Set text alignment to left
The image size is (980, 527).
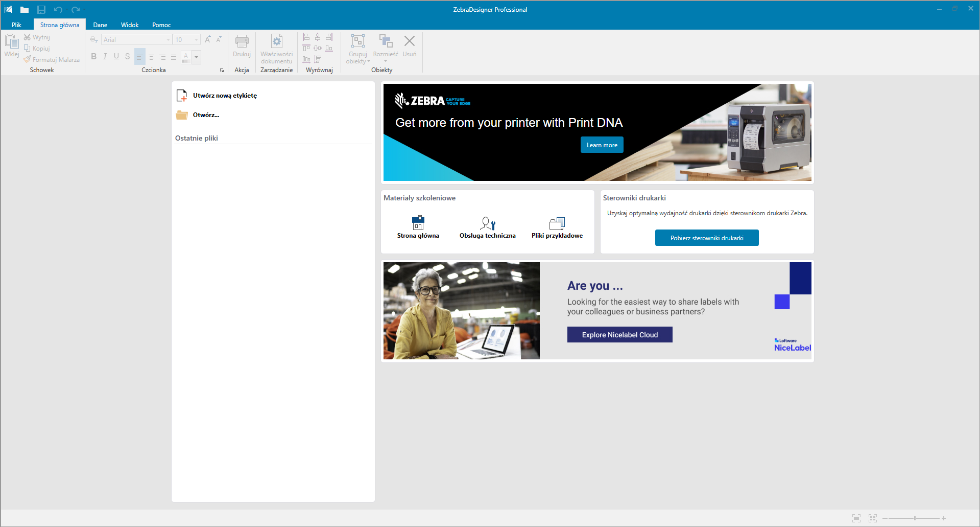[140, 57]
